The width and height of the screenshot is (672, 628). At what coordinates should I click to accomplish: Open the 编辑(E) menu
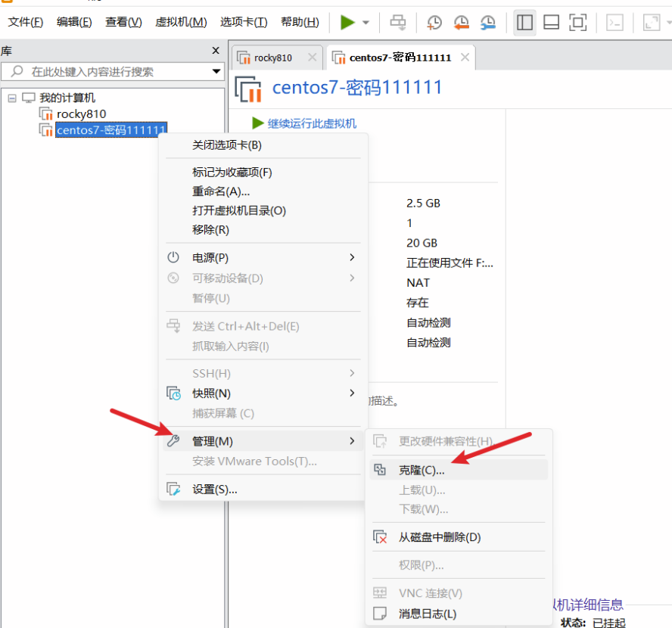point(74,22)
